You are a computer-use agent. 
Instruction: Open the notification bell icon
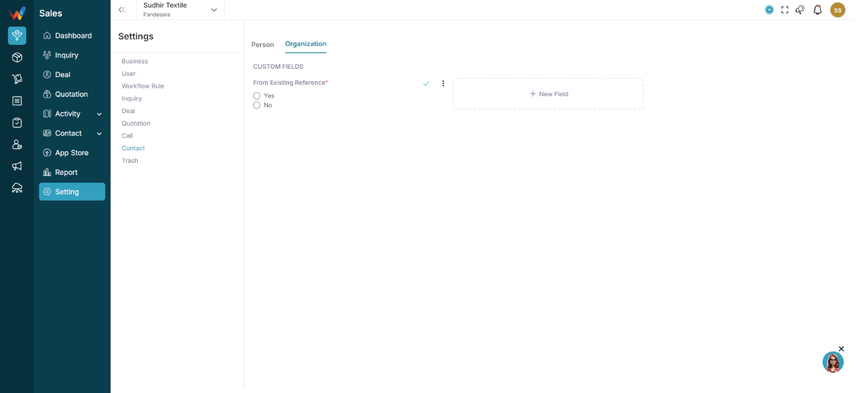(817, 10)
